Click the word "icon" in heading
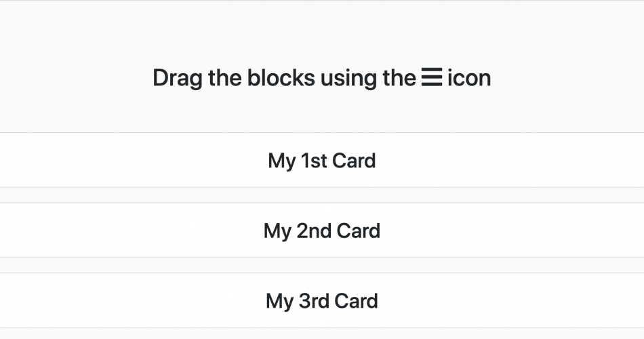The height and width of the screenshot is (339, 644). tap(469, 78)
